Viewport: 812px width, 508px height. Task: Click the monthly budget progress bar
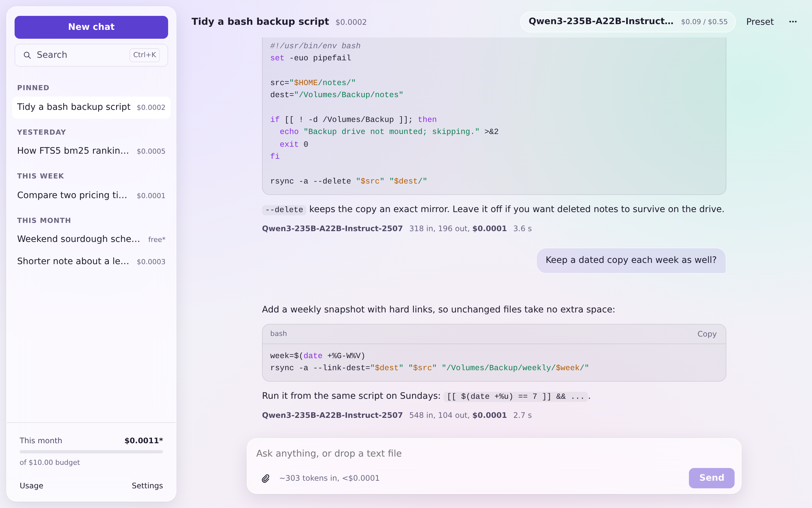coord(91,452)
